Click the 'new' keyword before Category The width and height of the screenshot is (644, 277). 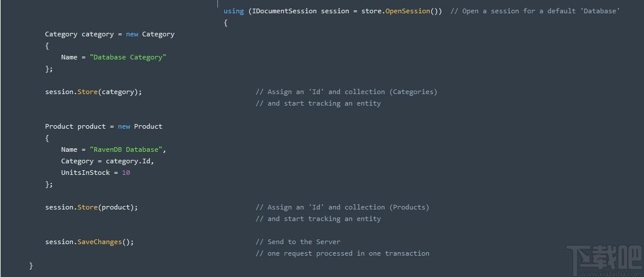132,35
